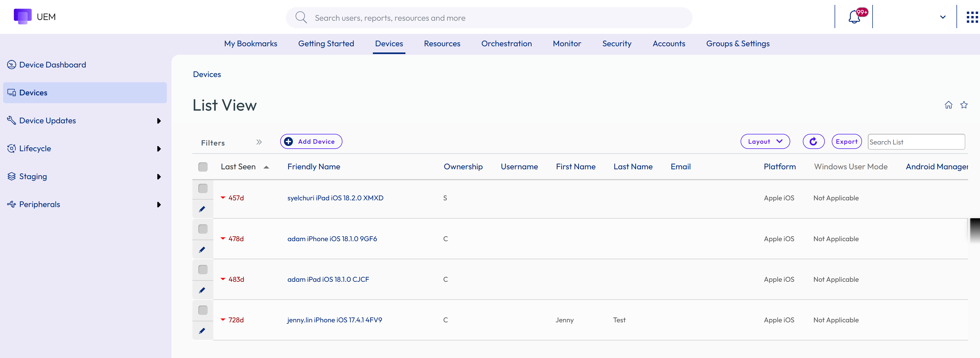This screenshot has height=358, width=980.
Task: Sort by Platform column header
Action: pos(780,166)
